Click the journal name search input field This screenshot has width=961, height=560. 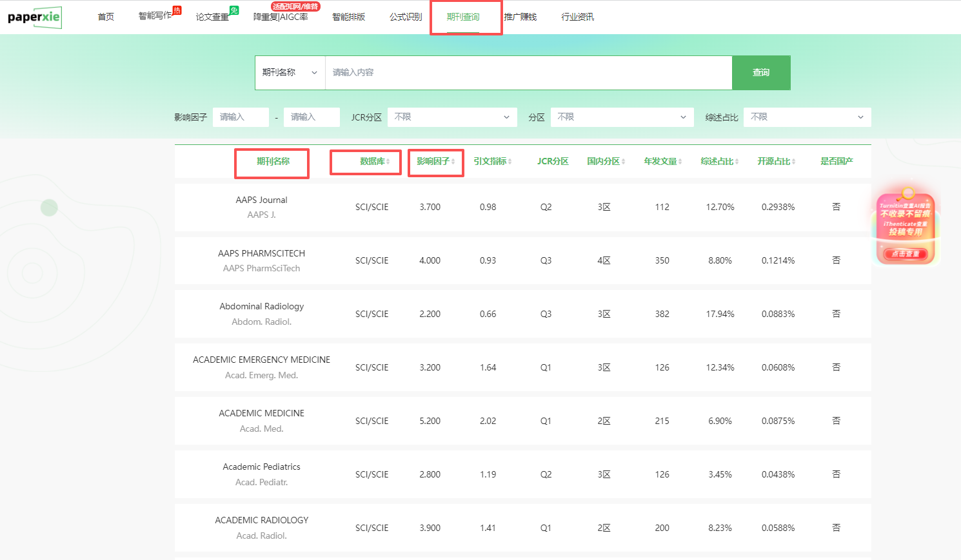tap(528, 73)
